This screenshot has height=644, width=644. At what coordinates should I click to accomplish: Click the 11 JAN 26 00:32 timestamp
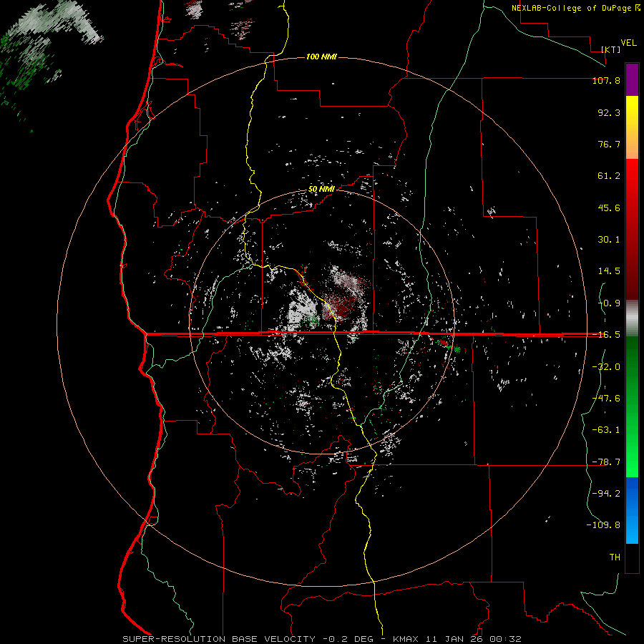pos(473,639)
